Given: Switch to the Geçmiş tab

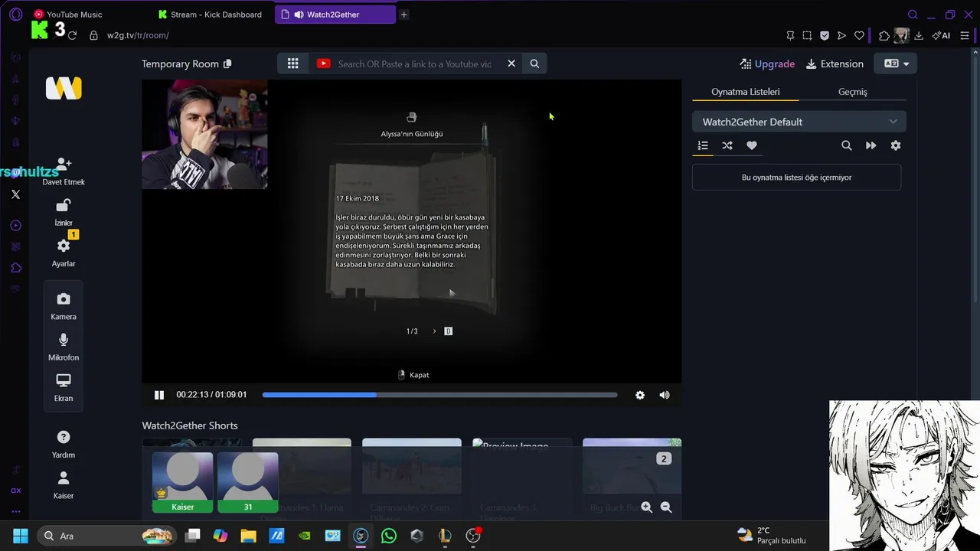Looking at the screenshot, I should (853, 92).
